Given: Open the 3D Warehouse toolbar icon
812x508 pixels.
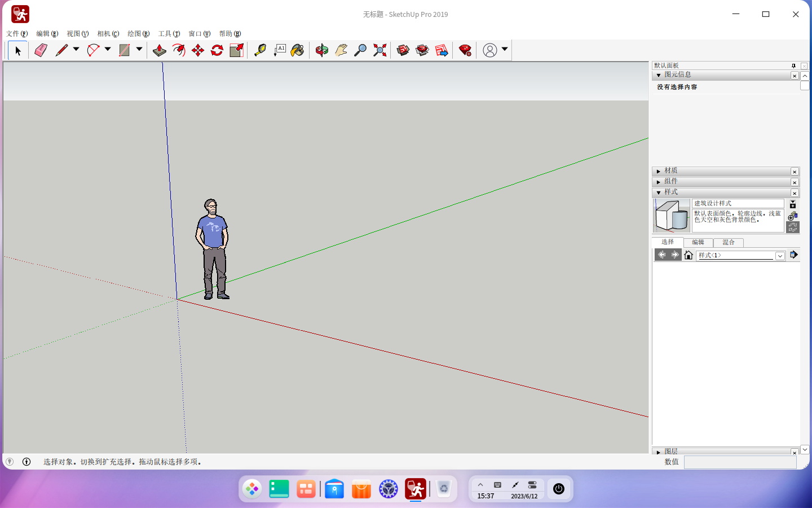Looking at the screenshot, I should point(403,50).
